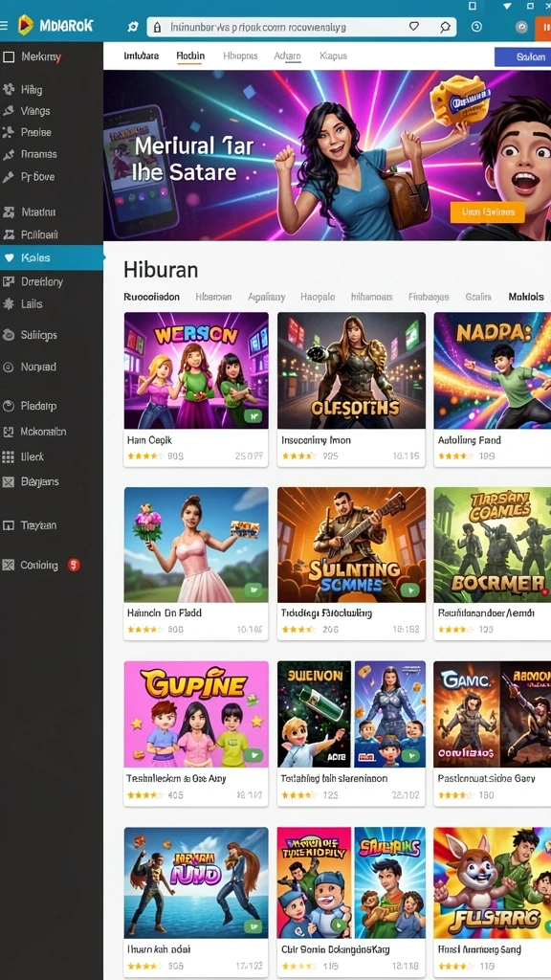This screenshot has height=980, width=551.
Task: Click the blue Sulam button
Action: (x=522, y=56)
